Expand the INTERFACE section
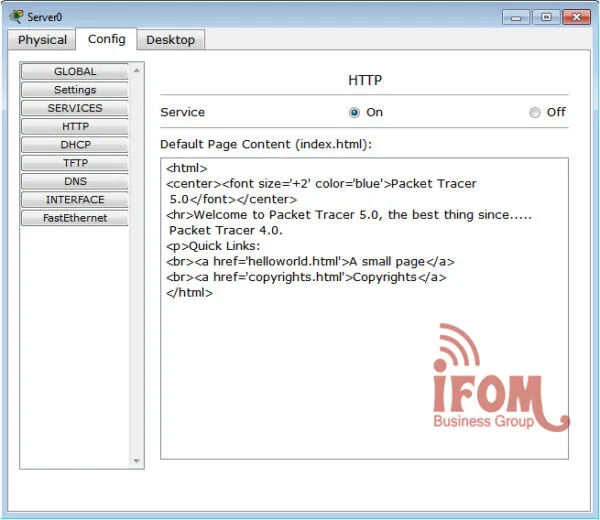Screen dimensions: 600x520 75,200
